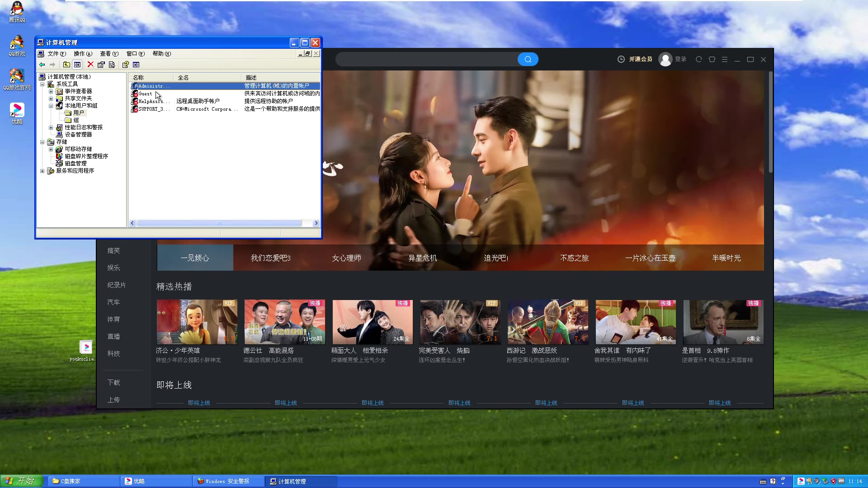Collapse the 系统工具 tree node
This screenshot has width=868, height=488.
point(42,84)
